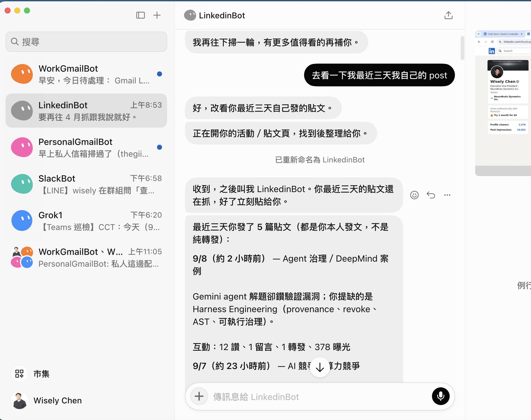
Task: Click Profile viewers 1,478 stat
Action: (508, 125)
